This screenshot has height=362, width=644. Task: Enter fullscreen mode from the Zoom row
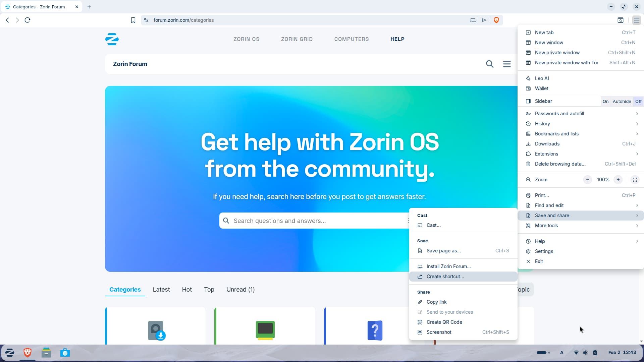click(x=635, y=180)
